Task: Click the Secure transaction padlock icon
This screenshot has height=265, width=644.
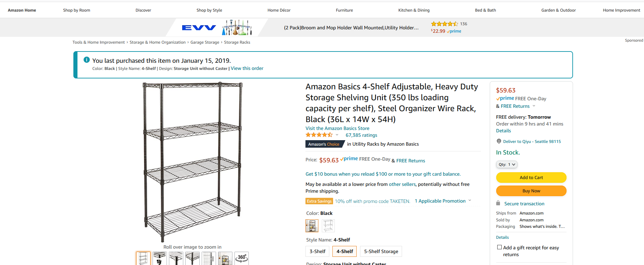Action: pyautogui.click(x=498, y=203)
